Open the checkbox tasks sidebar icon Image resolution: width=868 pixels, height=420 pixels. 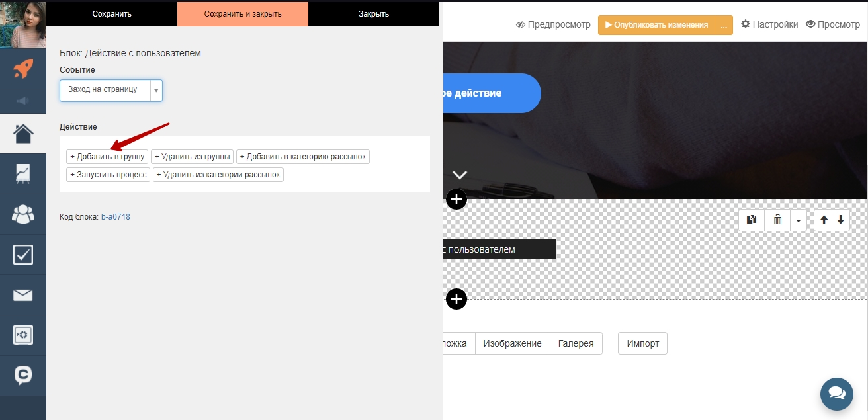click(x=23, y=255)
